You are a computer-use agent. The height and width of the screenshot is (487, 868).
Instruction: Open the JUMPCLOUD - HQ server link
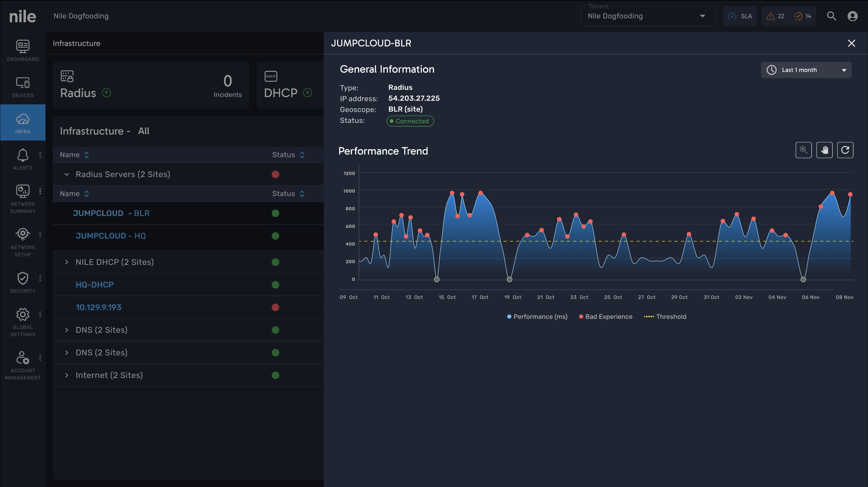pos(110,236)
